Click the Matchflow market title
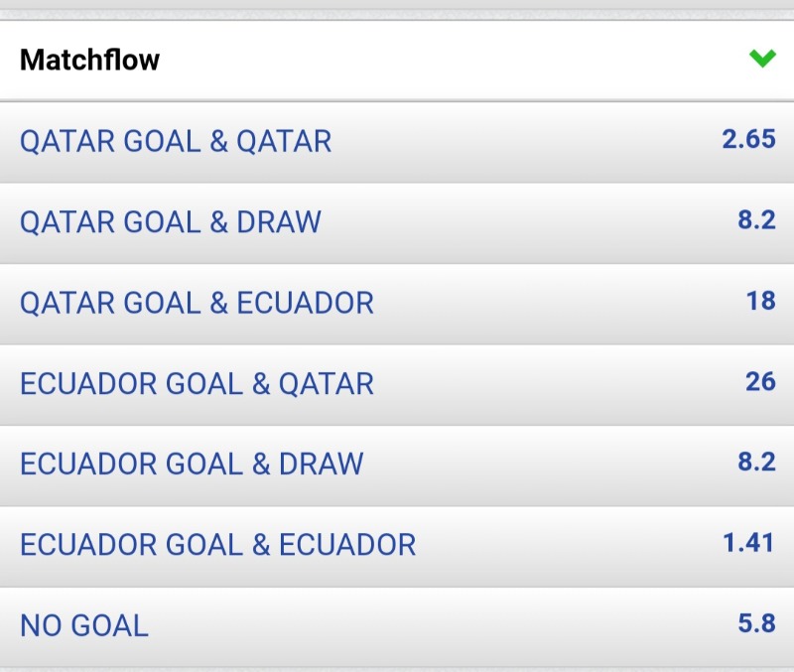Screen dimensions: 794x672 (89, 60)
